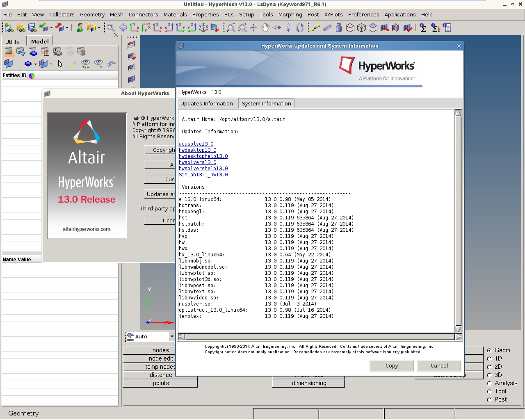Switch to the System Information tab
The height and width of the screenshot is (420, 525).
point(266,104)
